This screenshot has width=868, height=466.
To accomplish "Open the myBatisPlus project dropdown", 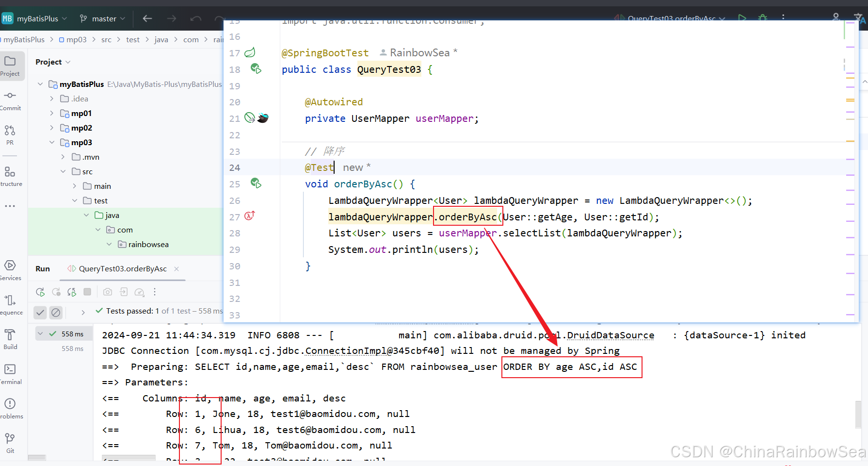I will 34,18.
